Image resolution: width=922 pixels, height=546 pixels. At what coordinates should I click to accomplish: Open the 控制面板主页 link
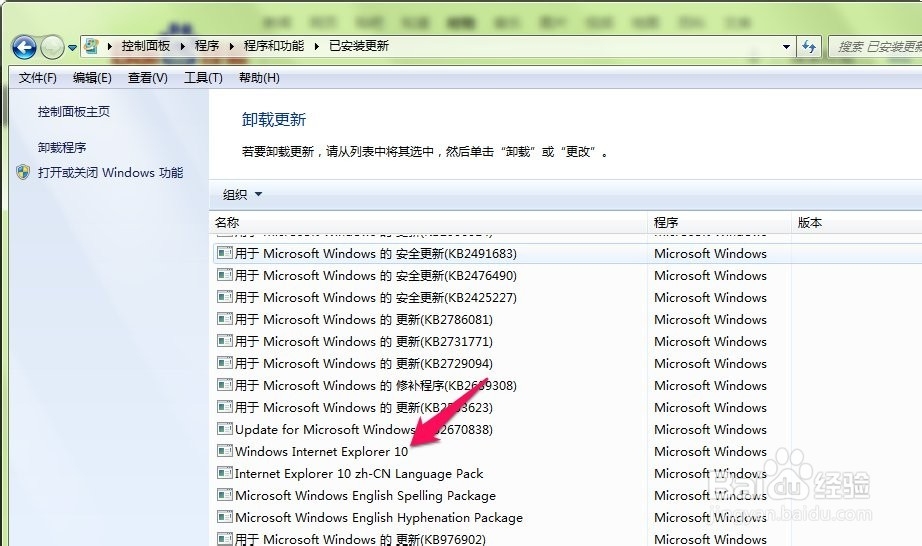click(x=74, y=112)
